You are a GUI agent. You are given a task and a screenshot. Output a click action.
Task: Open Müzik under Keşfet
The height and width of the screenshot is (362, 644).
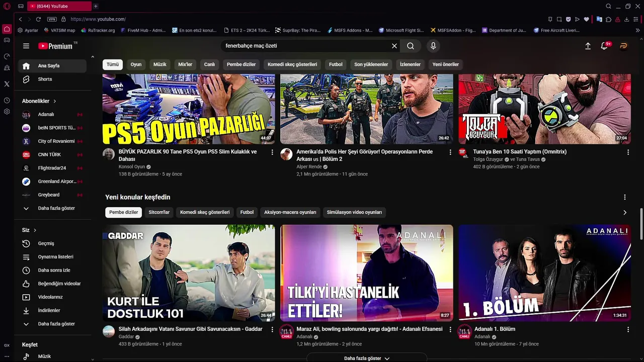pyautogui.click(x=52, y=356)
